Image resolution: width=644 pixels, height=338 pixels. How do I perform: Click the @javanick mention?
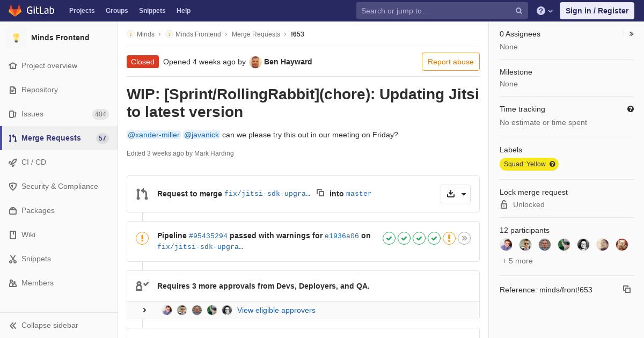(x=201, y=135)
